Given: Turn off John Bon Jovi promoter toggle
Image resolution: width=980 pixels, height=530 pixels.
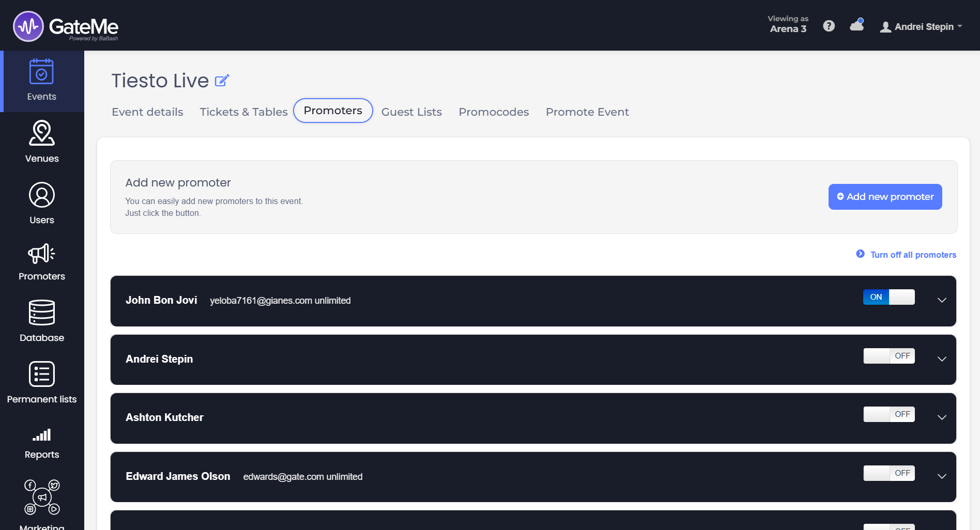Looking at the screenshot, I should tap(889, 297).
